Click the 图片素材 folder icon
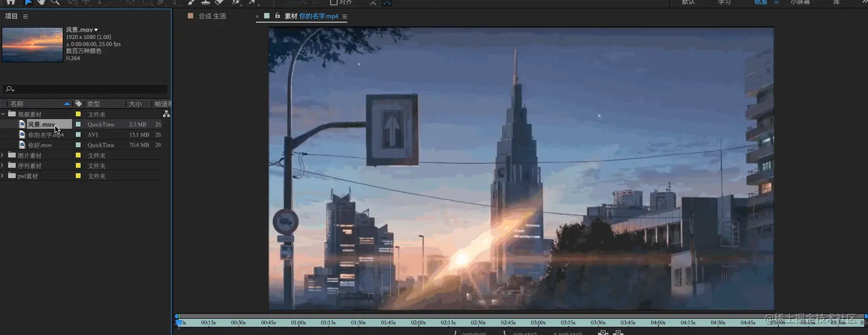This screenshot has height=335, width=868. (x=12, y=156)
